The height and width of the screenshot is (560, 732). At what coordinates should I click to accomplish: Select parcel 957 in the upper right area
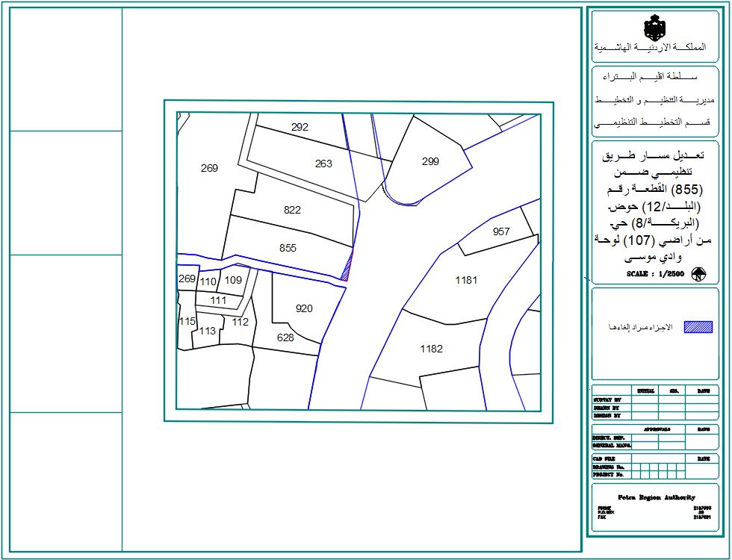point(501,230)
